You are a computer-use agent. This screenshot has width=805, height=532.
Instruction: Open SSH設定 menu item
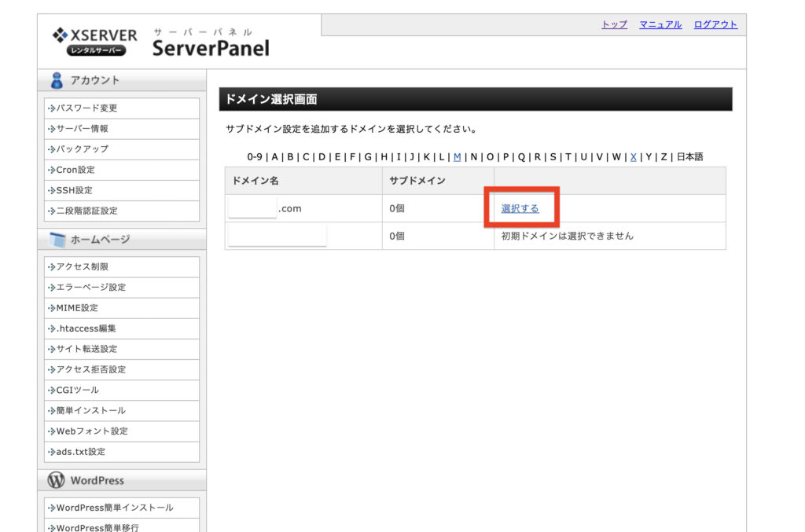tap(122, 190)
